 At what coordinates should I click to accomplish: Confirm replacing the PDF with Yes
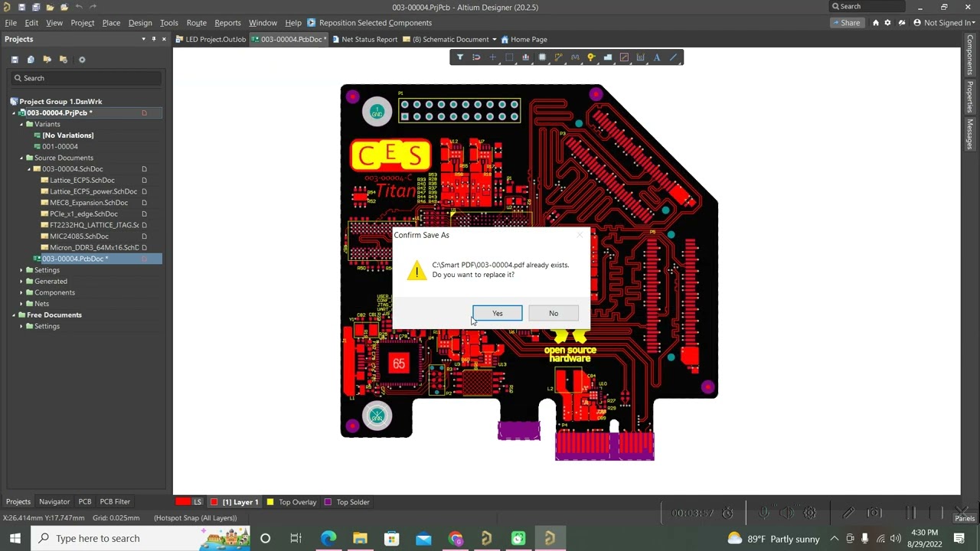(497, 313)
